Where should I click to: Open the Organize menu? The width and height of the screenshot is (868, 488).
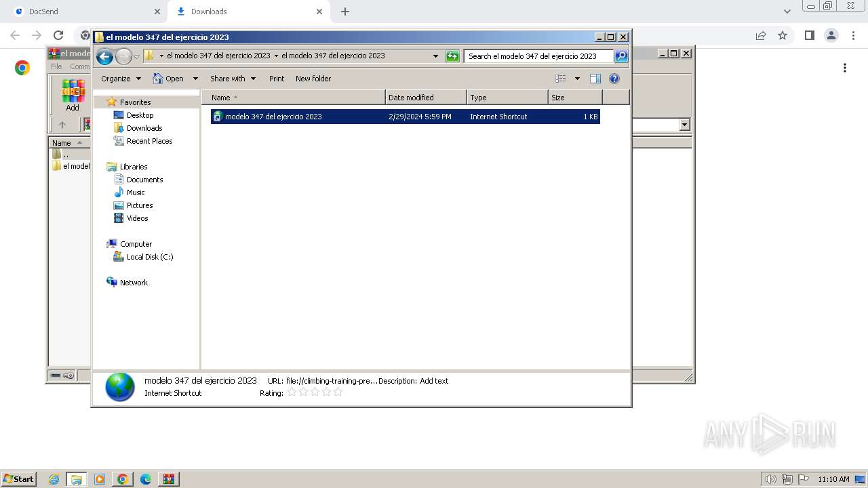pos(121,79)
